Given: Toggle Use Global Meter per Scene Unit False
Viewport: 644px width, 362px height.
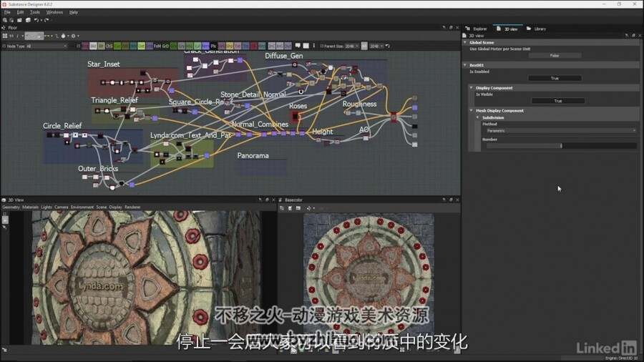Looking at the screenshot, I should click(x=555, y=55).
